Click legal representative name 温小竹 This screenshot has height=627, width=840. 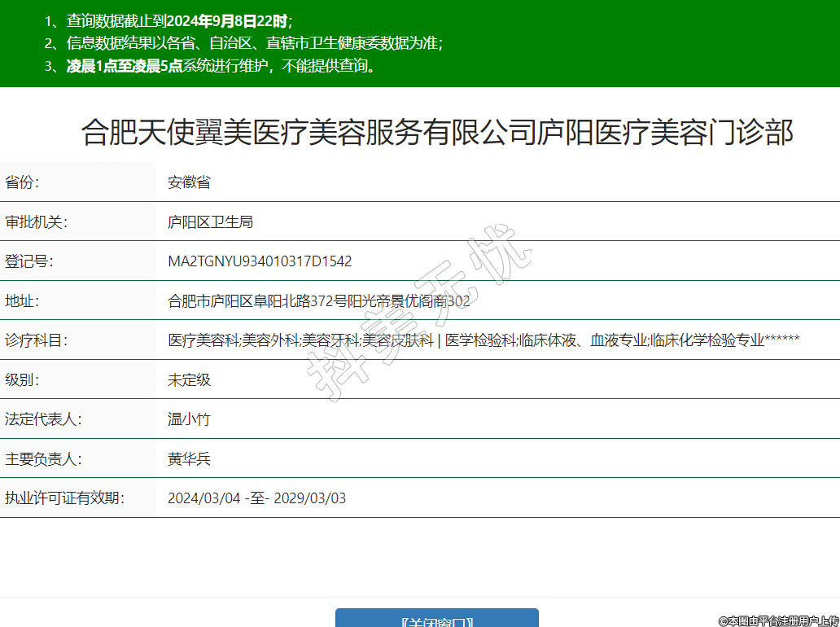pyautogui.click(x=189, y=419)
